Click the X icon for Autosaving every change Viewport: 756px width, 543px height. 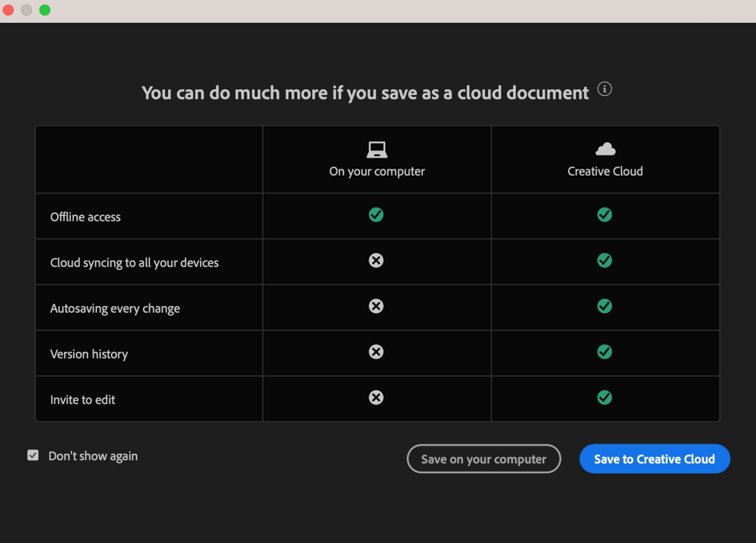376,306
